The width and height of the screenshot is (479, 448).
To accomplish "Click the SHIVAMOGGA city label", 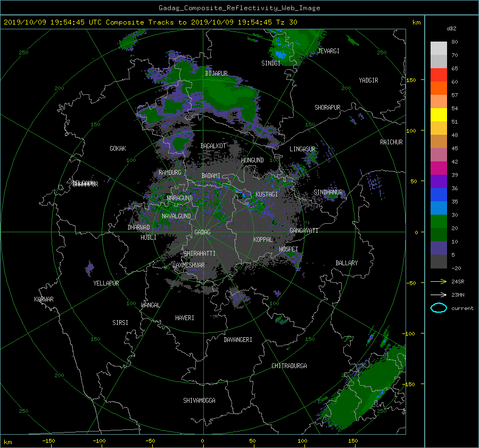I will pyautogui.click(x=199, y=400).
